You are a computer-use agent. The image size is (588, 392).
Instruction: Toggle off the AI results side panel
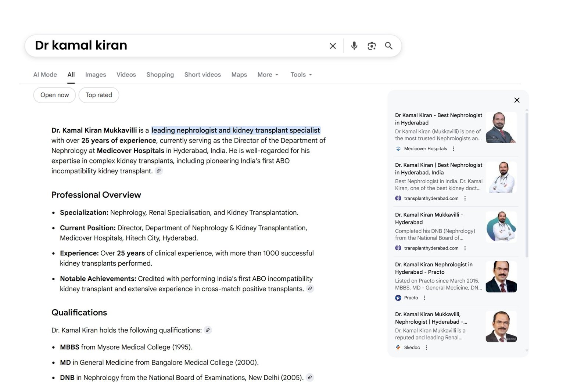516,100
